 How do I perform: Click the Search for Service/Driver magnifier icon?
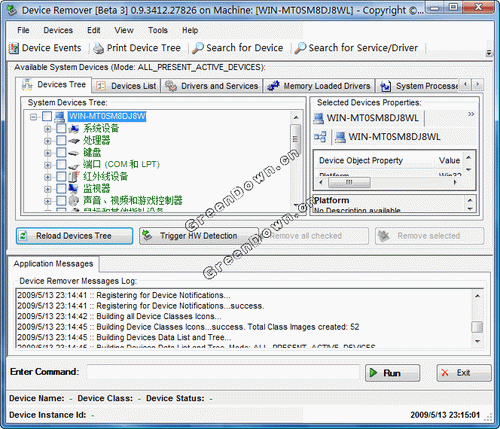pyautogui.click(x=300, y=48)
